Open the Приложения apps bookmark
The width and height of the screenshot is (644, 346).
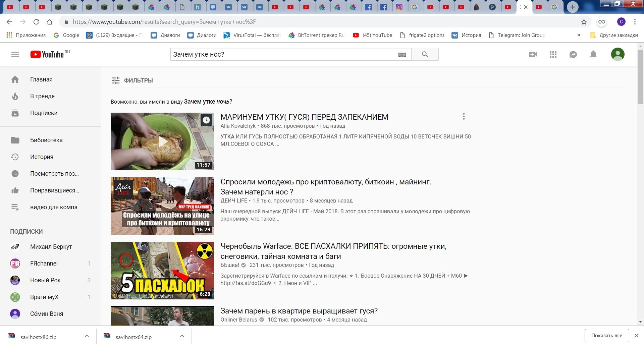pyautogui.click(x=26, y=35)
